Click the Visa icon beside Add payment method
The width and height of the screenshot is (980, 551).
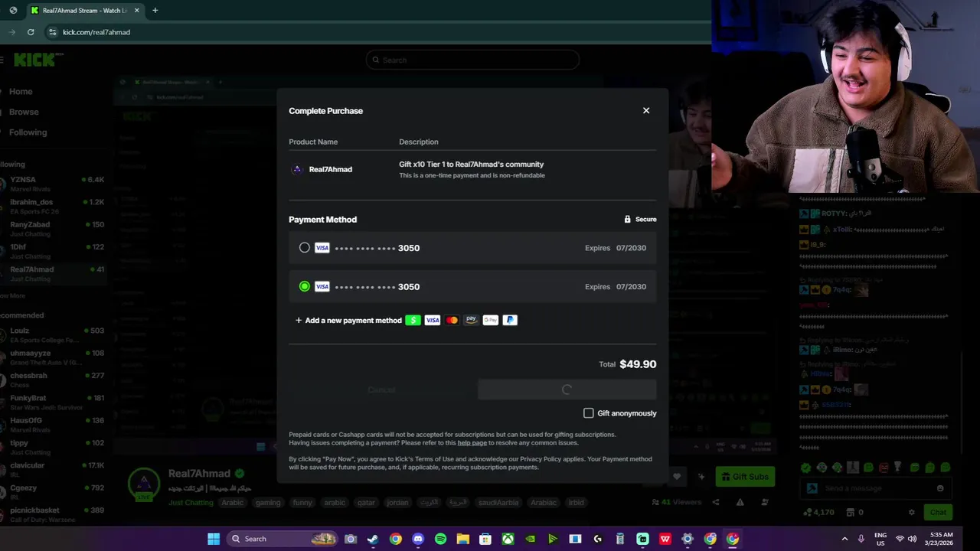433,321
